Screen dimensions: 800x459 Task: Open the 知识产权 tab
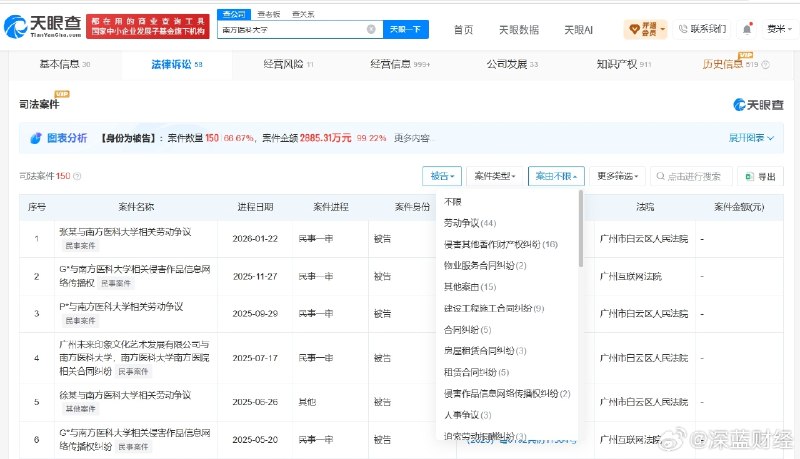point(623,64)
